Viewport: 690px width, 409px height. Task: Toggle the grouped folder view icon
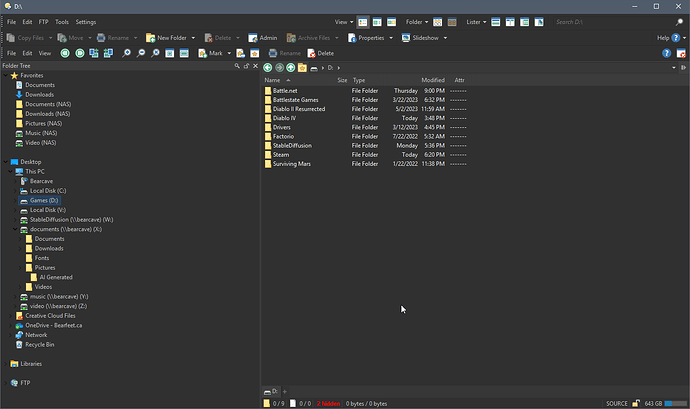click(x=452, y=22)
